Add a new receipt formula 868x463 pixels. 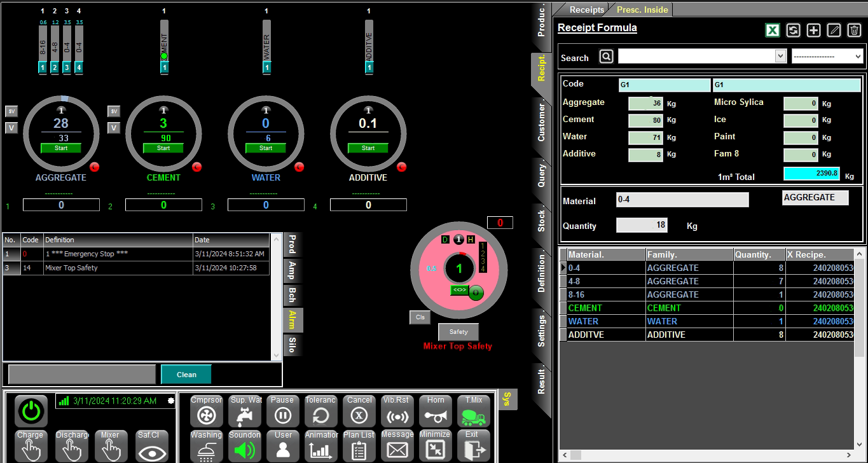point(813,30)
